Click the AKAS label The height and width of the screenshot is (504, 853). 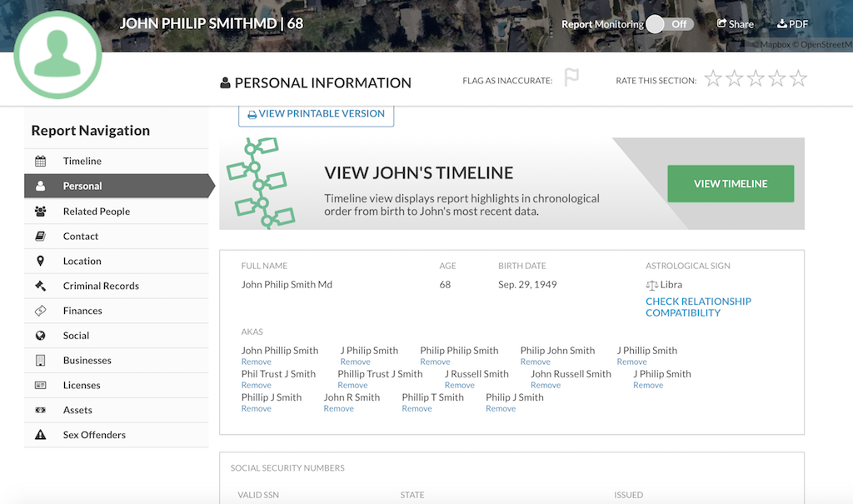[x=252, y=332]
